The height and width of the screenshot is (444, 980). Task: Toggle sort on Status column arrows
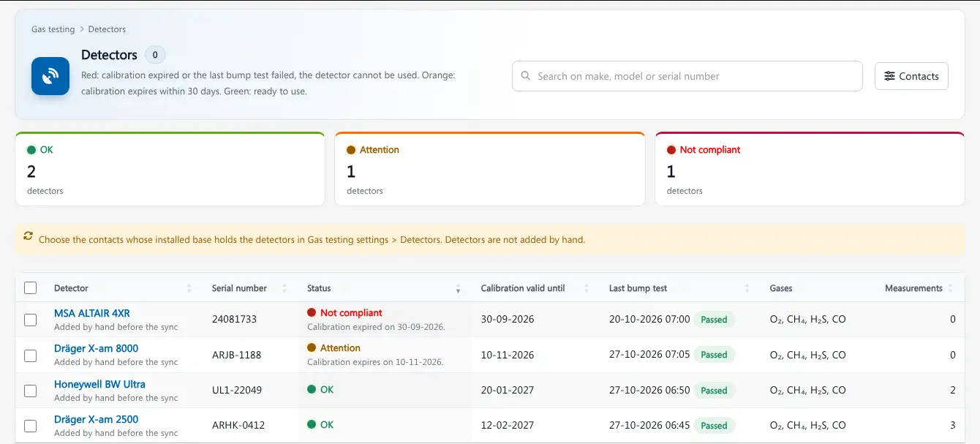459,288
